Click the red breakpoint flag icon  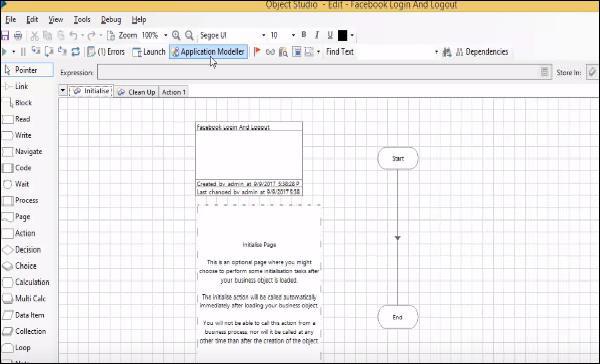click(x=257, y=52)
